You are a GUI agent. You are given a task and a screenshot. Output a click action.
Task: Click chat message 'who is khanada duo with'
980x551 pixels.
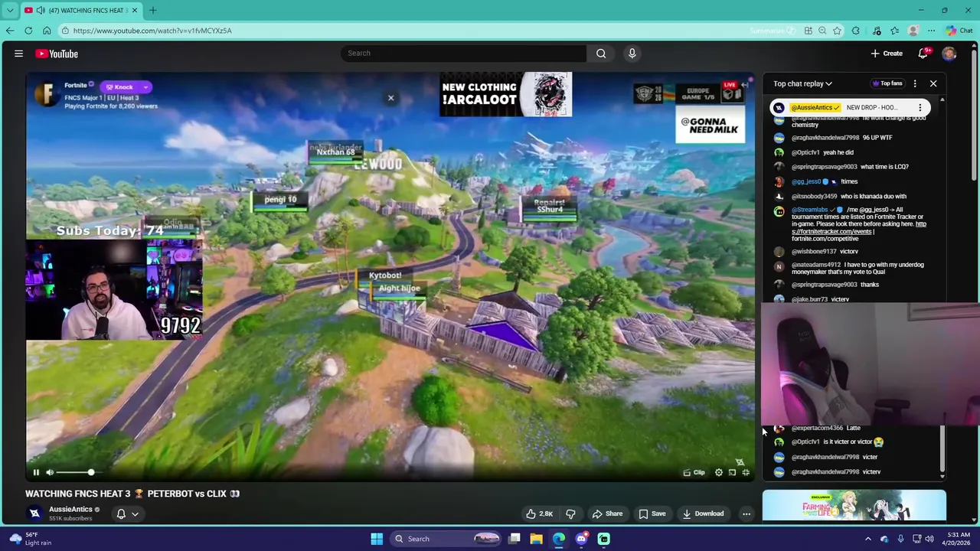(x=874, y=197)
